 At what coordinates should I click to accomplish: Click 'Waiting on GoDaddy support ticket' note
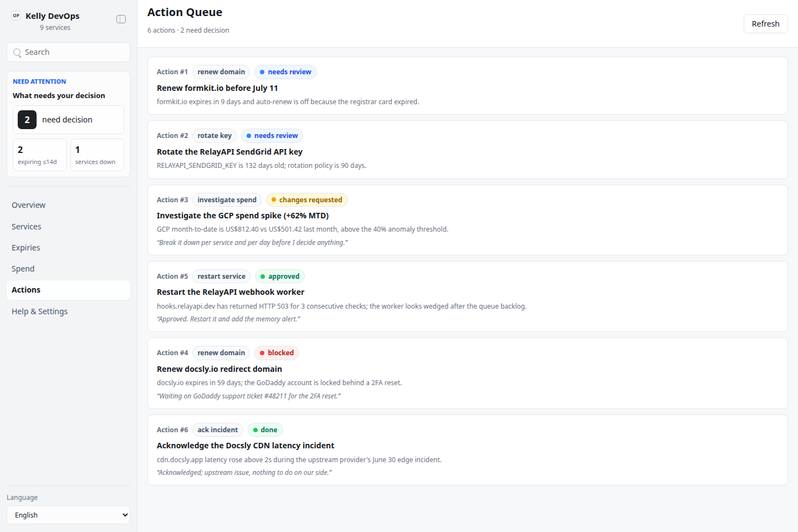coord(249,396)
